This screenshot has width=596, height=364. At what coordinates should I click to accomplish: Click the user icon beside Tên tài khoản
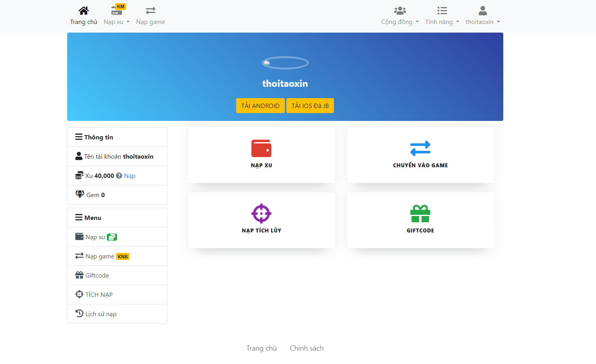coord(79,156)
